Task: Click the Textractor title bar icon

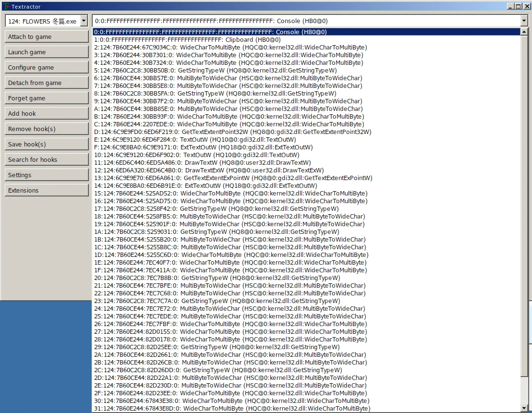Action: 5,6
